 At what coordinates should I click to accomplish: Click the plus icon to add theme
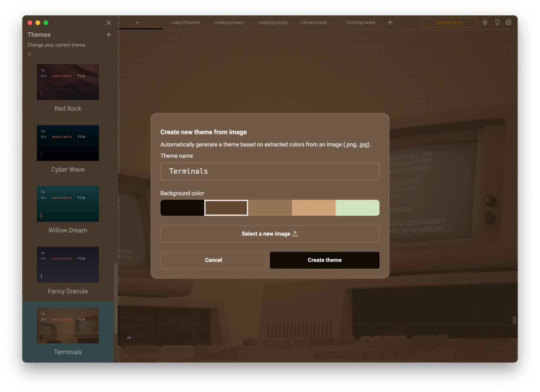coord(109,35)
